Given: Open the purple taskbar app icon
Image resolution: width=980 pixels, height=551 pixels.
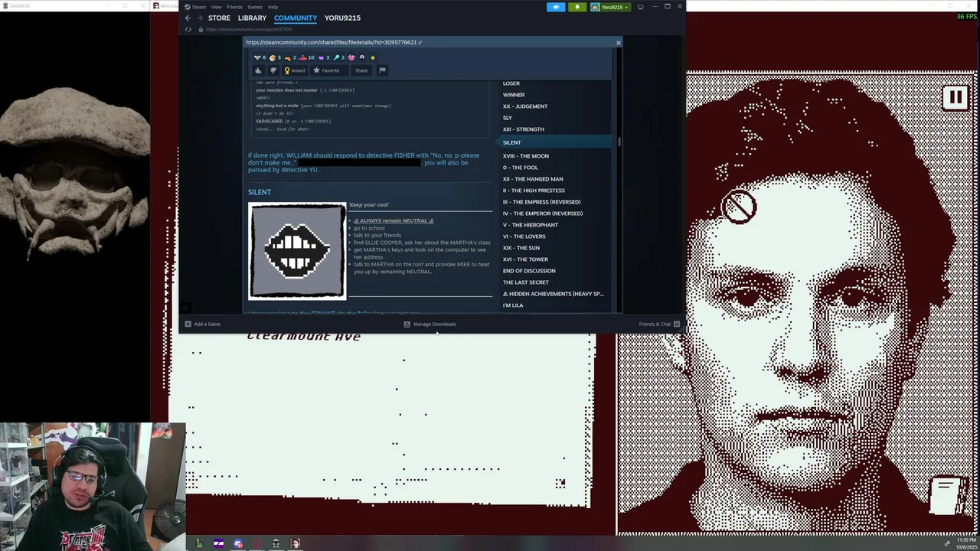Looking at the screenshot, I should (x=218, y=543).
